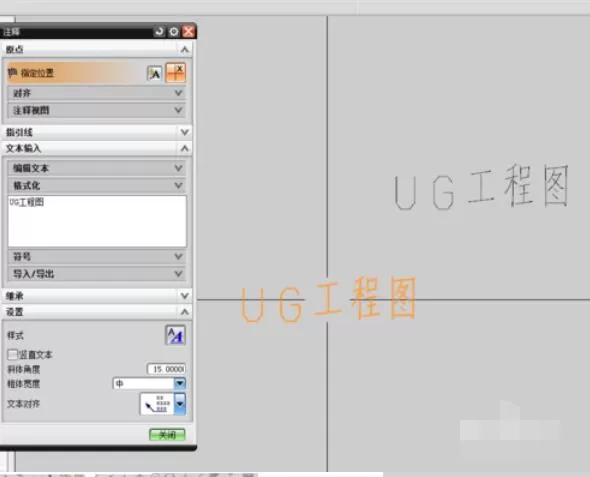This screenshot has height=477, width=590.
Task: Click the 文本对齐 alignment preview icon
Action: (x=157, y=404)
